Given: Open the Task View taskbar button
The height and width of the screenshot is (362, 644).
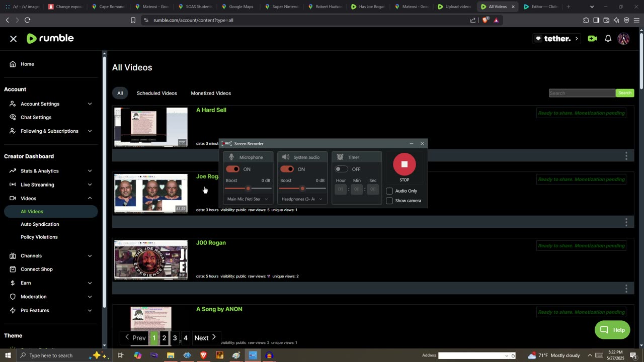Looking at the screenshot, I should point(121,355).
